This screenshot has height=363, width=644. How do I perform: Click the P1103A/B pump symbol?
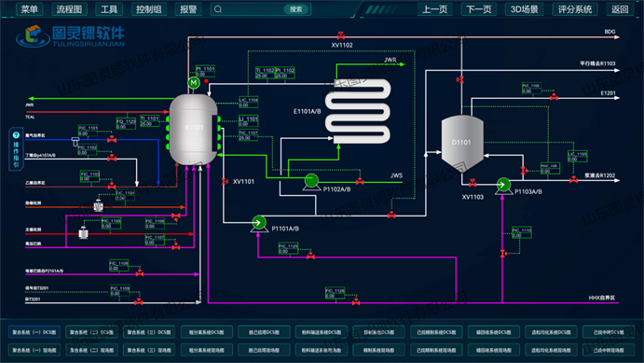click(503, 186)
